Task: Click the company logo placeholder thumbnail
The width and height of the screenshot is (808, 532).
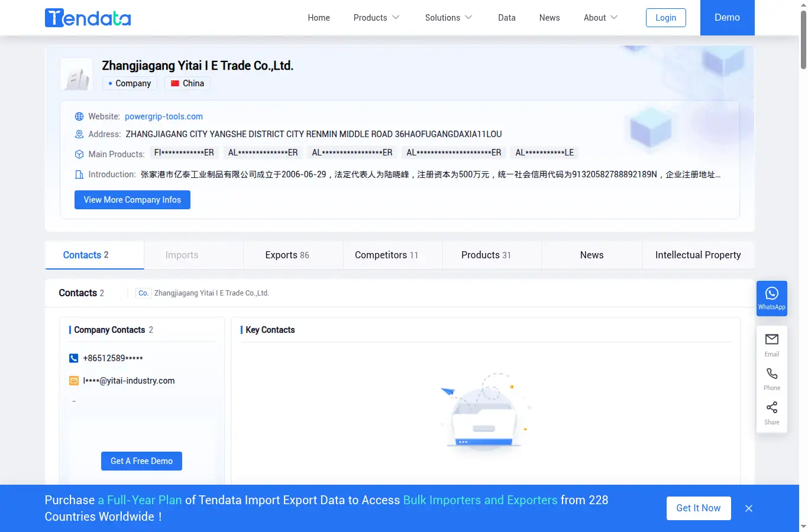Action: [x=76, y=74]
